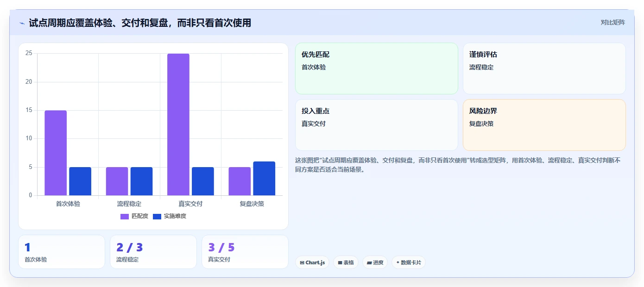Click the 数据卡片 tag chip
Image resolution: width=644 pixels, height=287 pixels.
tap(409, 262)
